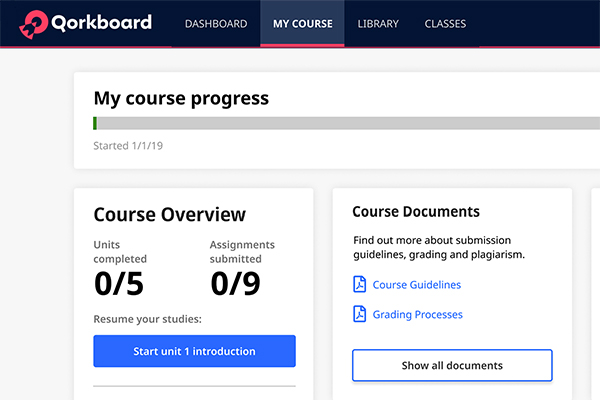
Task: Click the Qorkboard logo icon
Action: tap(35, 22)
